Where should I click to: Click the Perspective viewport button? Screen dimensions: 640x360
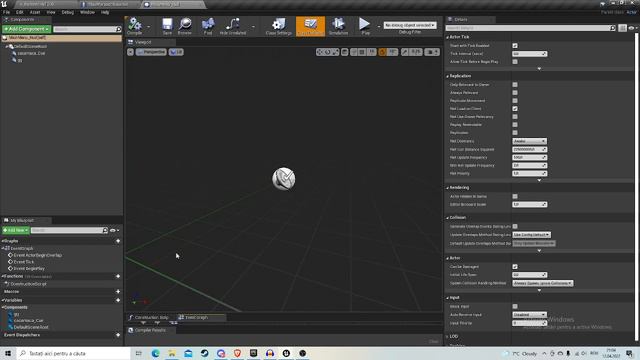pos(151,52)
